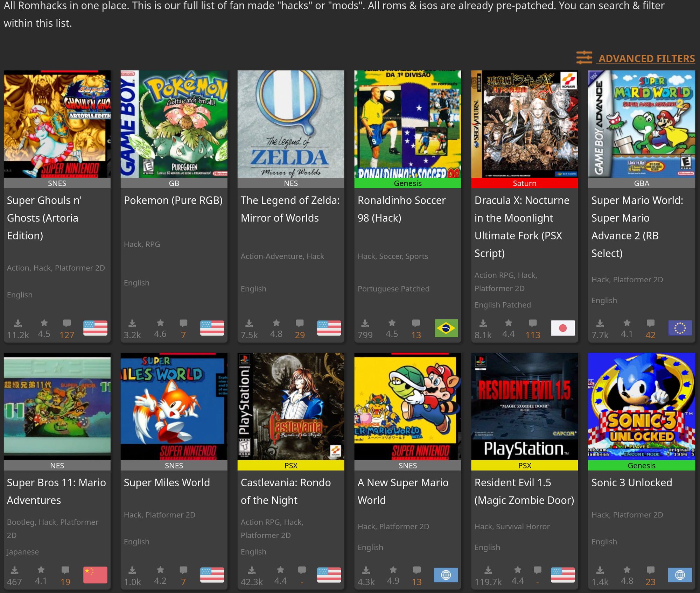Click the globe icon on A New Super Mario World card
Image resolution: width=700 pixels, height=593 pixels.
[446, 575]
